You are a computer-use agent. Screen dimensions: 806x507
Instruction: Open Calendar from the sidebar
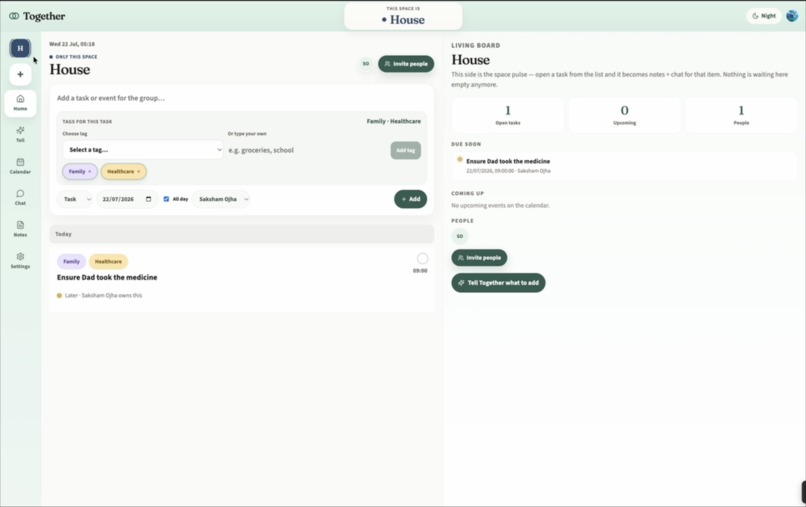[20, 166]
